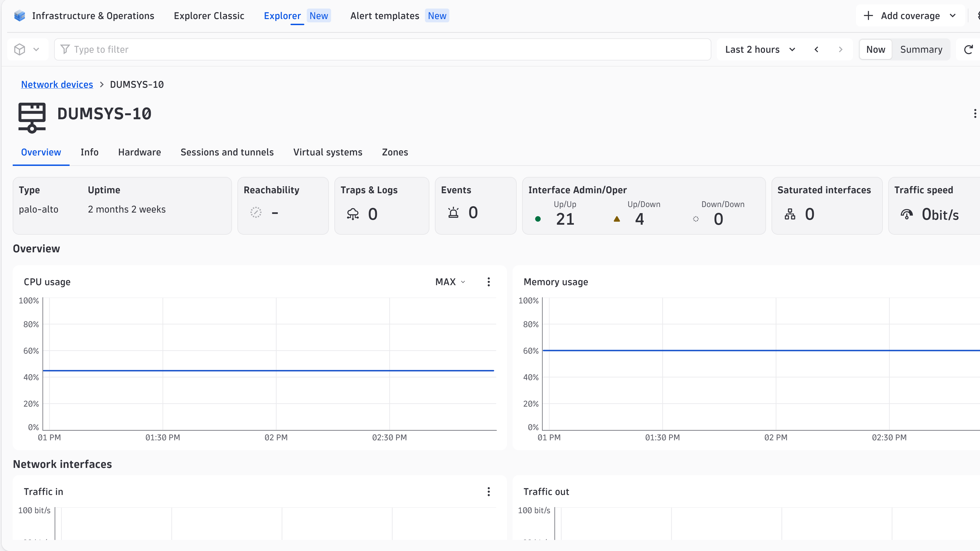Viewport: 980px width, 551px height.
Task: Click the DUMSYS-10 network device icon
Action: point(32,118)
